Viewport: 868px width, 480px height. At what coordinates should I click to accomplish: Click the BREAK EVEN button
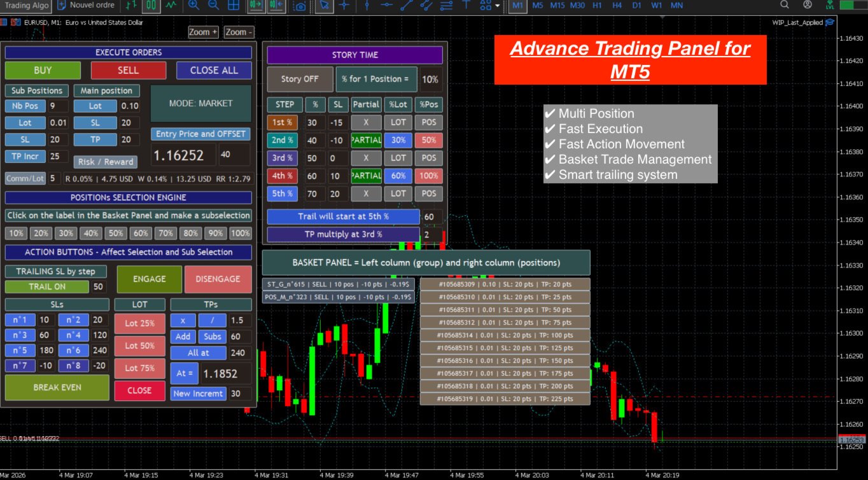pyautogui.click(x=57, y=387)
